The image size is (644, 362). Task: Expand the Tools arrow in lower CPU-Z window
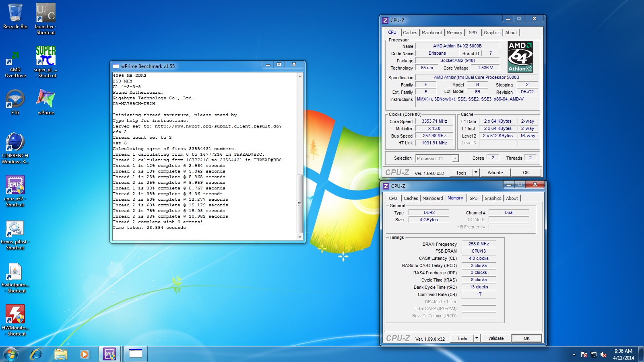pos(477,338)
